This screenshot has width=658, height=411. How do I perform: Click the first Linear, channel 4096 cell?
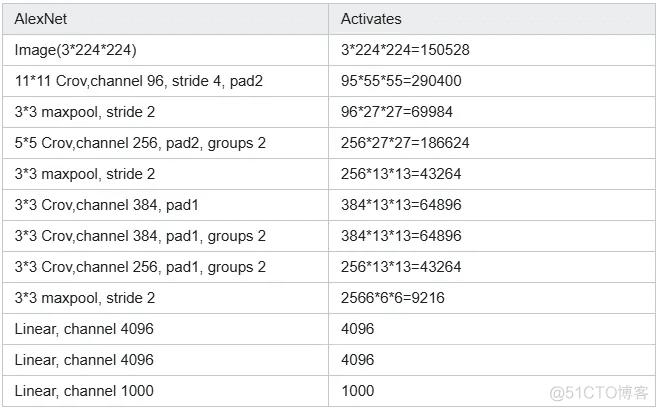click(165, 329)
